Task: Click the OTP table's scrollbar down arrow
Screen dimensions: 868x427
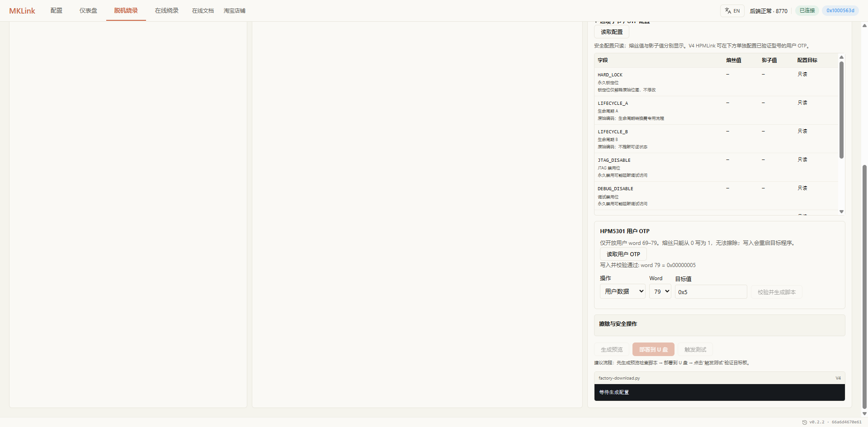Action: coord(841,211)
